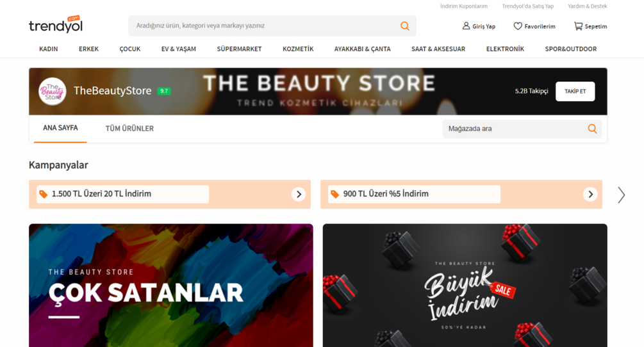Open İndirim Kuponlarım link
This screenshot has width=644, height=347.
click(x=464, y=6)
